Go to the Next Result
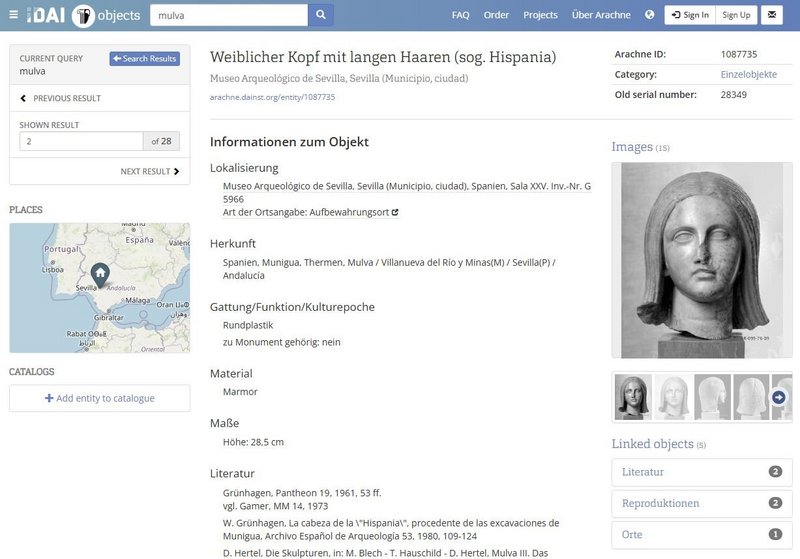This screenshot has height=559, width=800. click(150, 171)
